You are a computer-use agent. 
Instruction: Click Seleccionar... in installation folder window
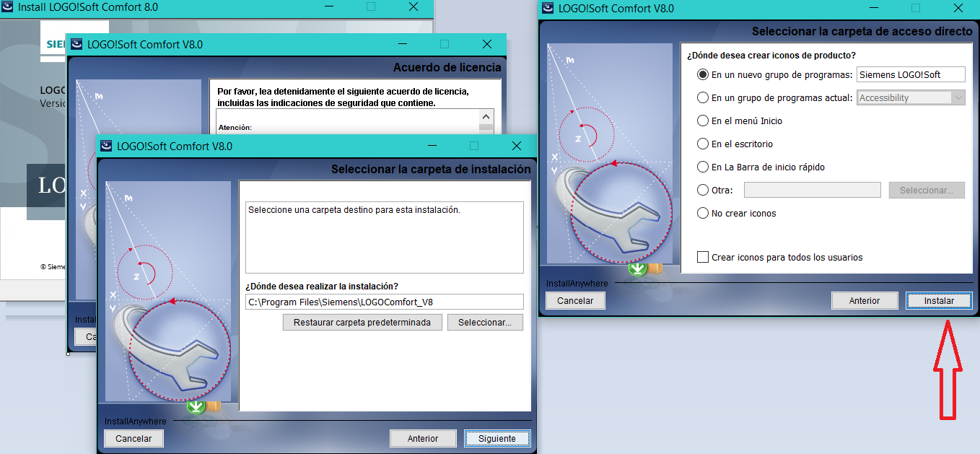(485, 323)
